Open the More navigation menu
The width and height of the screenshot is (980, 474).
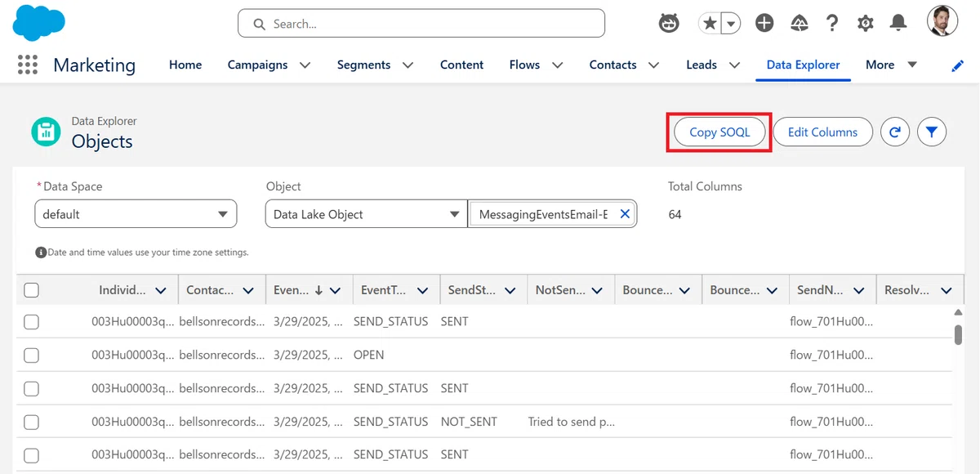pyautogui.click(x=891, y=65)
